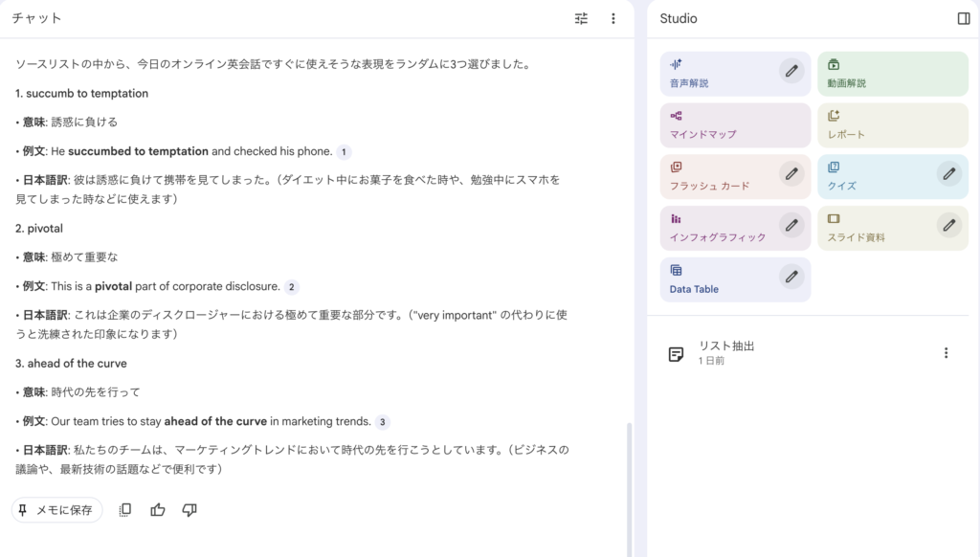Open the リスト抽出 note options menu

pyautogui.click(x=946, y=353)
